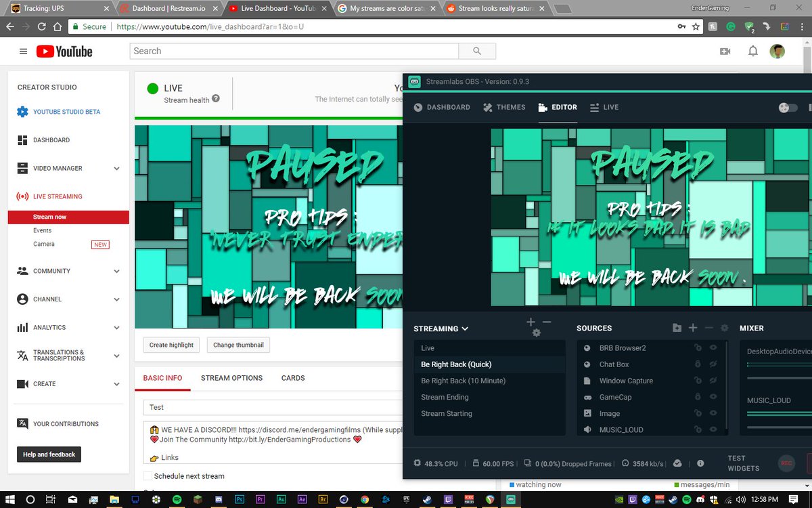The image size is (812, 508).
Task: Add a new scene with the plus icon
Action: point(531,322)
